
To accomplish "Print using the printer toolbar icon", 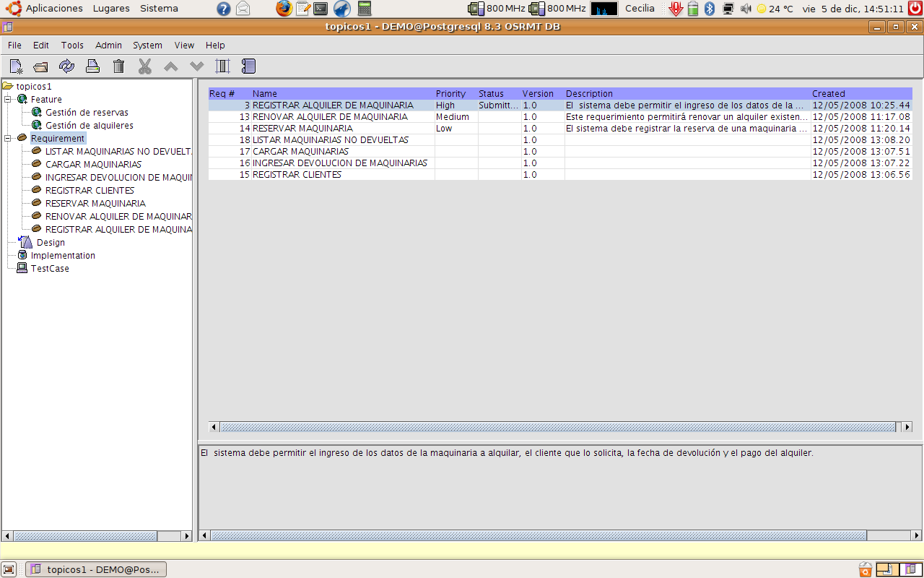I will 92,66.
